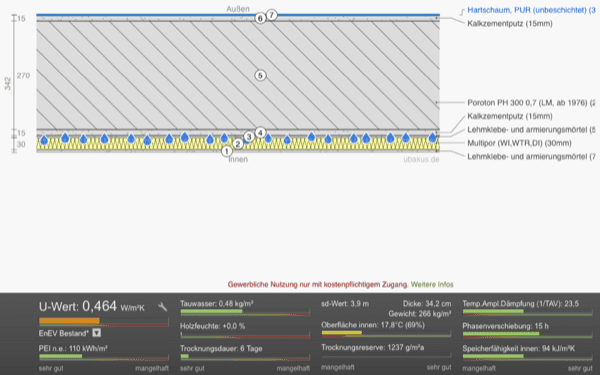Click the Innen label below the section
This screenshot has width=600, height=375.
(238, 160)
